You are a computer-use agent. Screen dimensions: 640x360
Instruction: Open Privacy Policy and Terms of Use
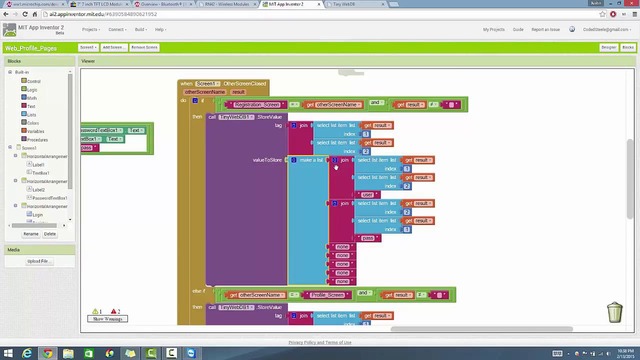(320, 342)
